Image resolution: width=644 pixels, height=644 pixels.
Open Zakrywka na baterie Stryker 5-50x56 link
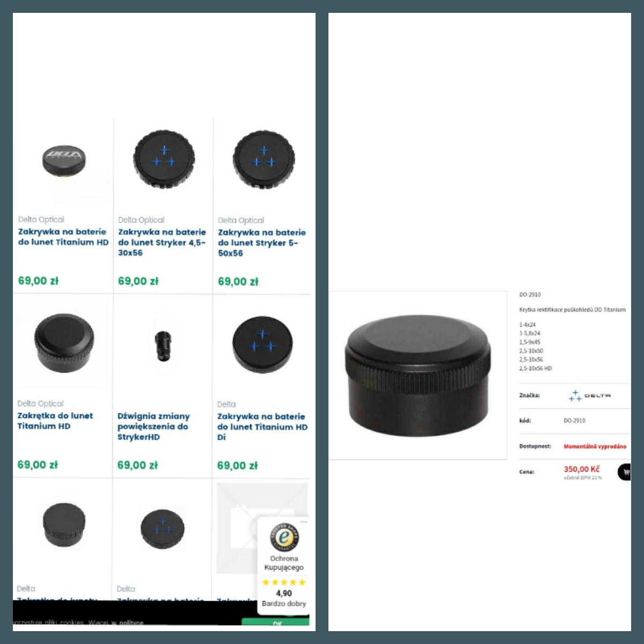pos(262,243)
